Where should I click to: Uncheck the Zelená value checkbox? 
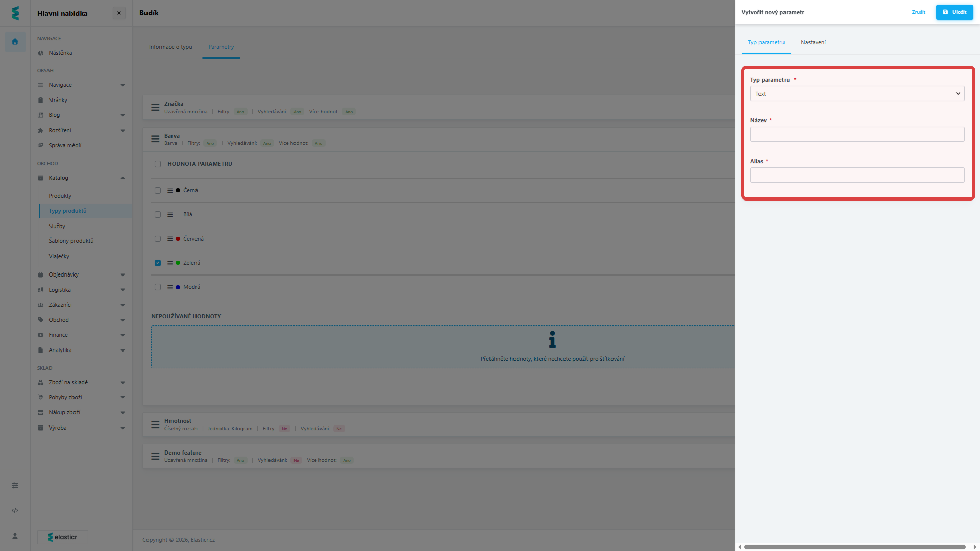tap(158, 263)
